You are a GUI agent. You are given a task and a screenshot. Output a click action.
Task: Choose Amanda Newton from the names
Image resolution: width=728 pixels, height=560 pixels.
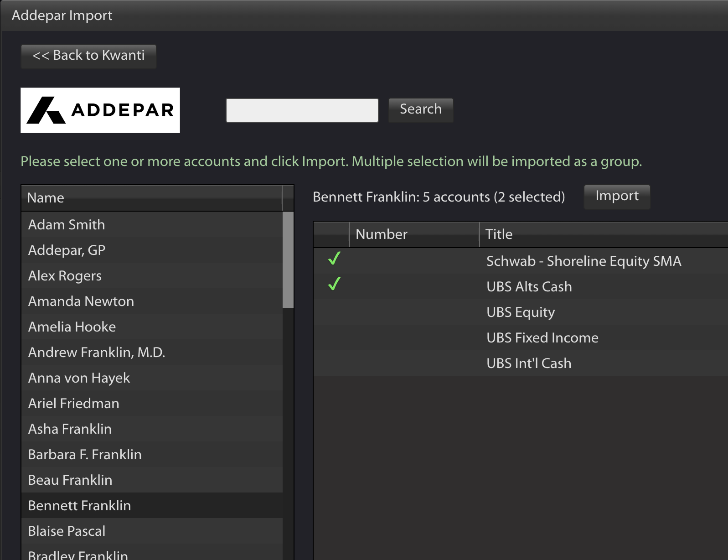[152, 301]
